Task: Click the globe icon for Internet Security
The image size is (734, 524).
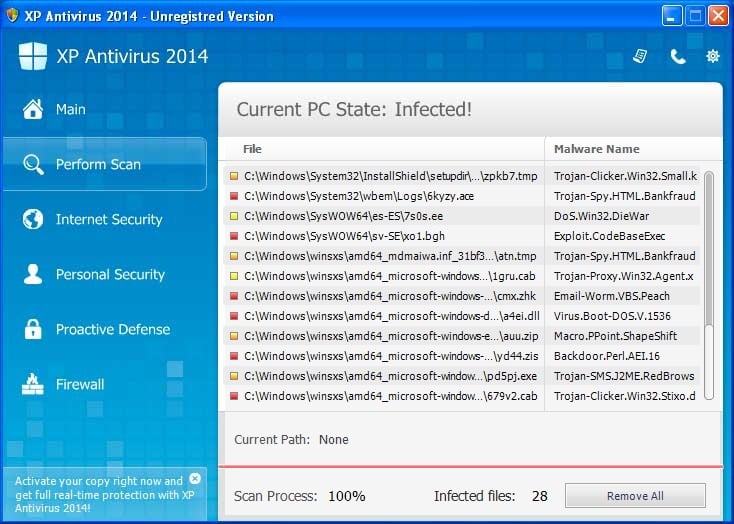Action: 33,219
